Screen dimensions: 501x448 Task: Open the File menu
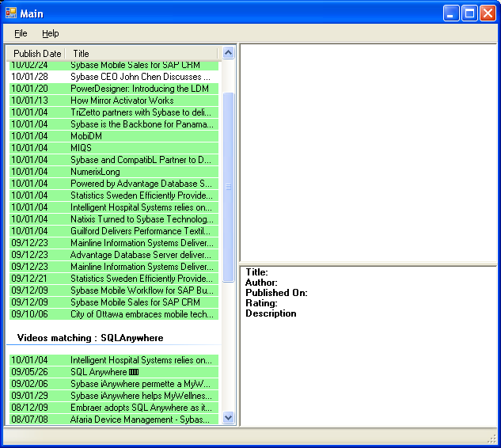point(21,33)
